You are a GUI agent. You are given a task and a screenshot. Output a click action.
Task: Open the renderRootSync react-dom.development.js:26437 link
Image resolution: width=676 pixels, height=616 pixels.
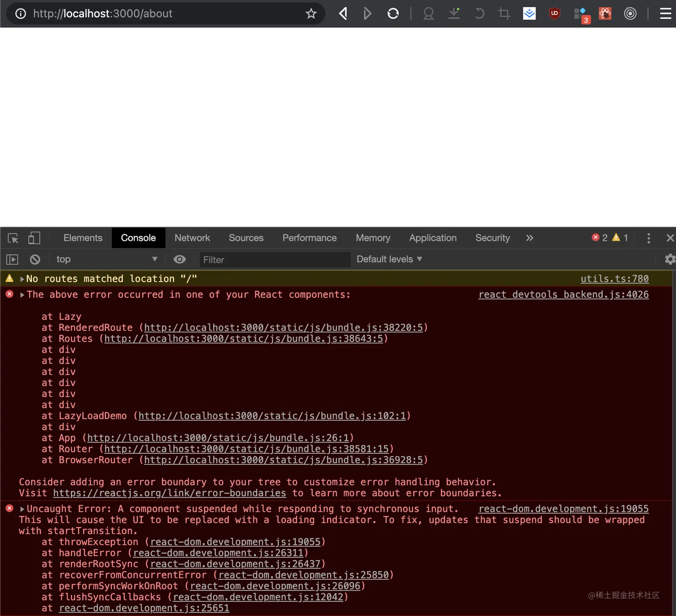tap(235, 564)
